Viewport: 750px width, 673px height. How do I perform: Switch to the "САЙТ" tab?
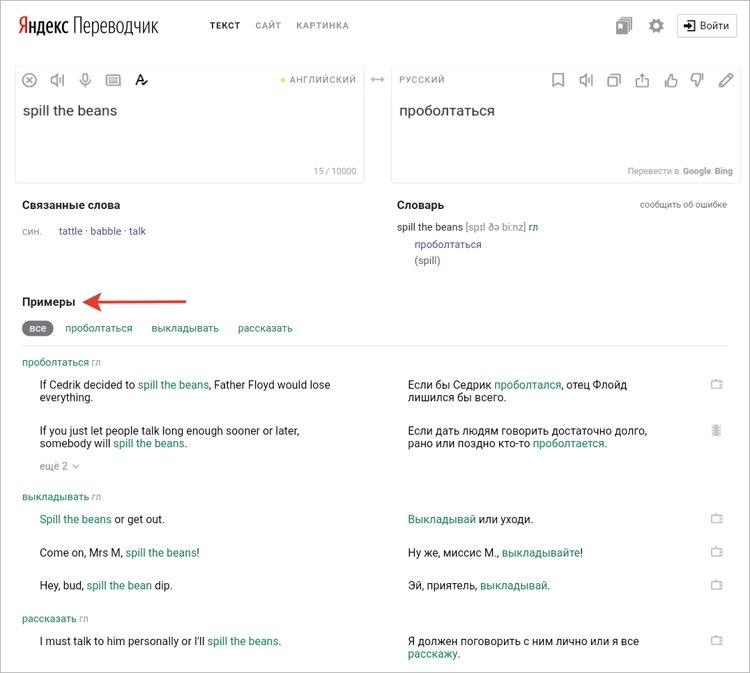268,25
